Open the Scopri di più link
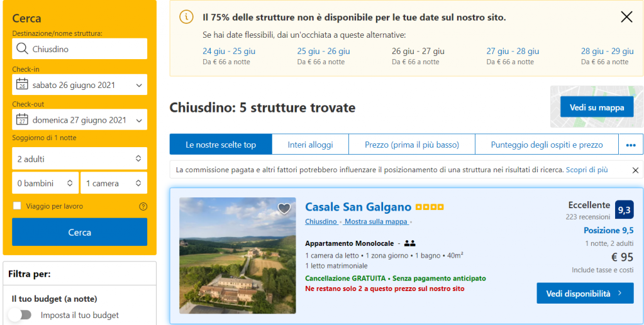644x325 pixels. pyautogui.click(x=586, y=170)
